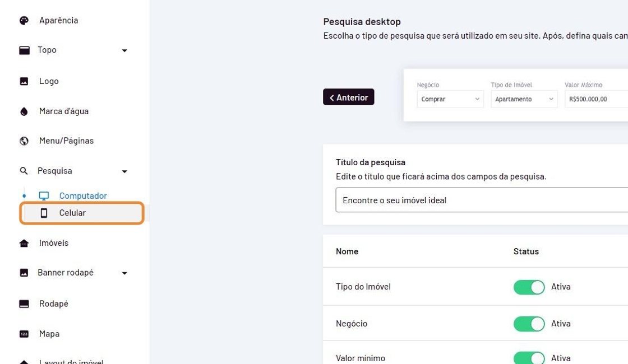Click the Aparência palette icon

(x=24, y=21)
